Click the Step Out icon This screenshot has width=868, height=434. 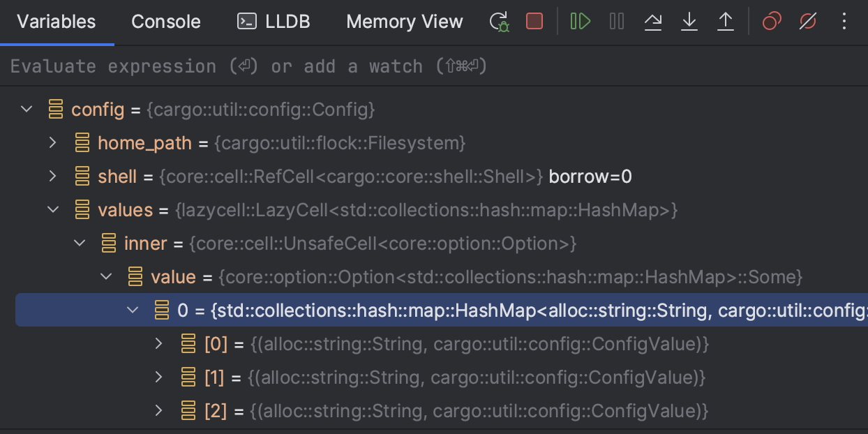pyautogui.click(x=726, y=22)
